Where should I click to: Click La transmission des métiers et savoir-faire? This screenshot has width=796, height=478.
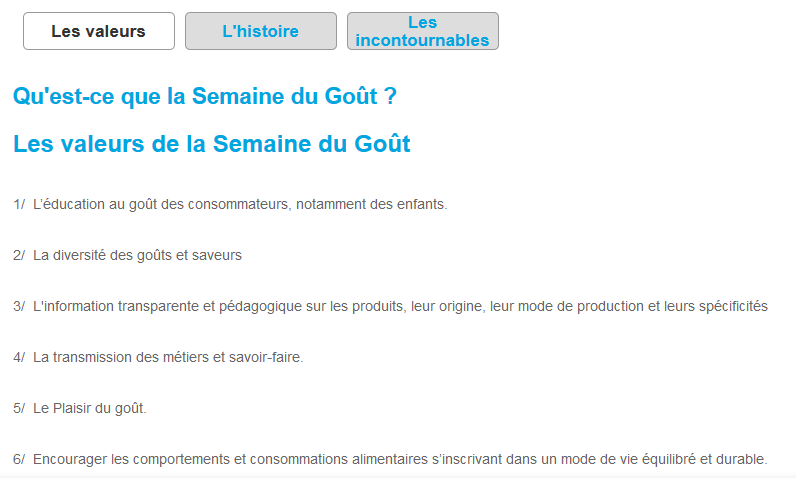pyautogui.click(x=168, y=357)
